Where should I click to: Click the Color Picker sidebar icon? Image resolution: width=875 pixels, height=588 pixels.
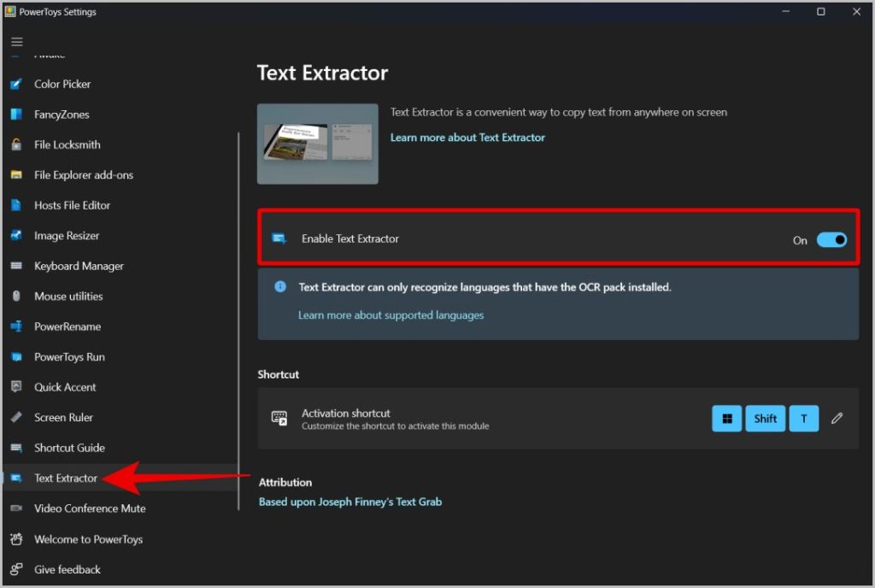[16, 85]
